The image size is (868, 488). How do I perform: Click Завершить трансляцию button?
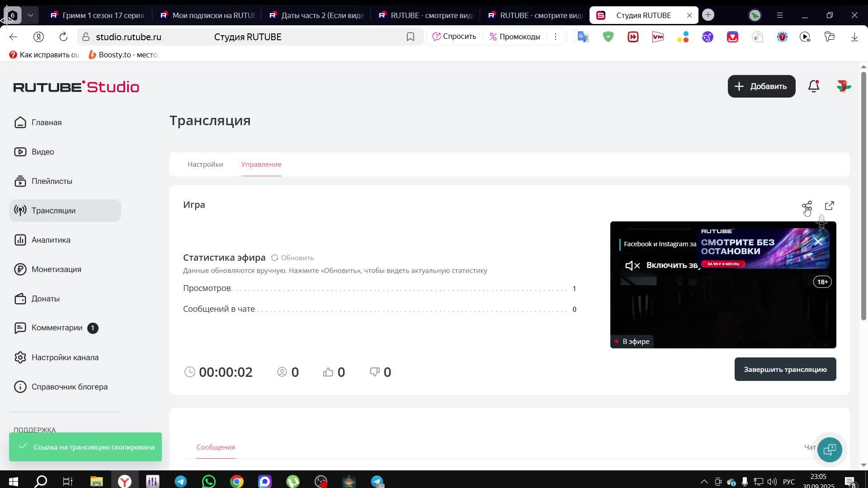coord(785,370)
